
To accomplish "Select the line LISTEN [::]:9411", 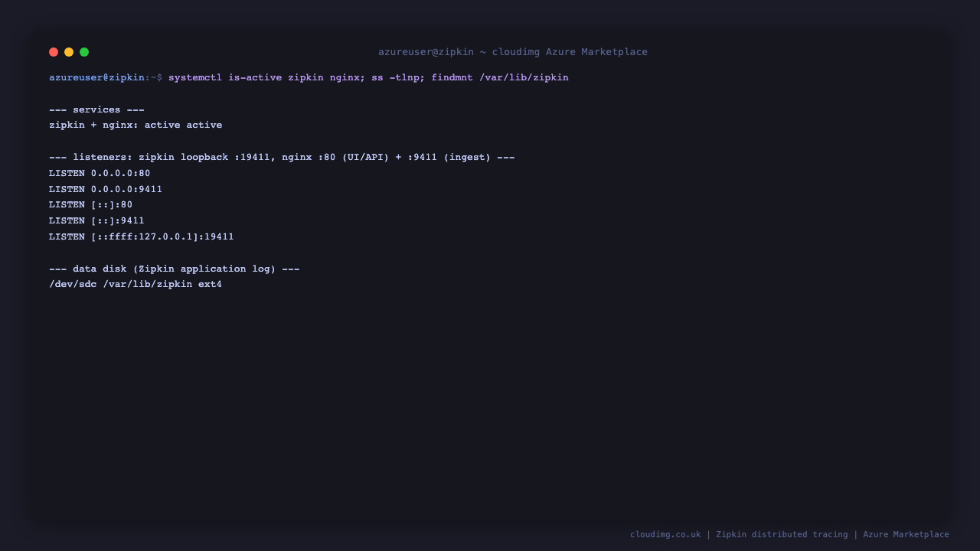I will [x=96, y=220].
